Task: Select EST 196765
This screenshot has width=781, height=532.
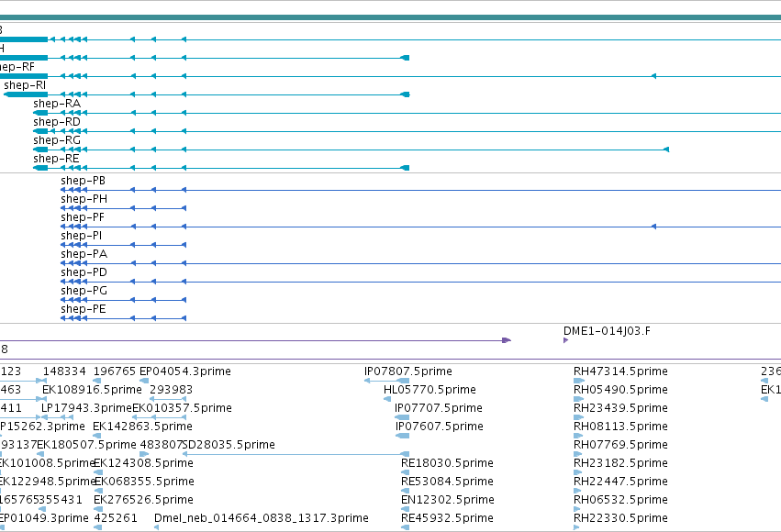Action: point(115,371)
